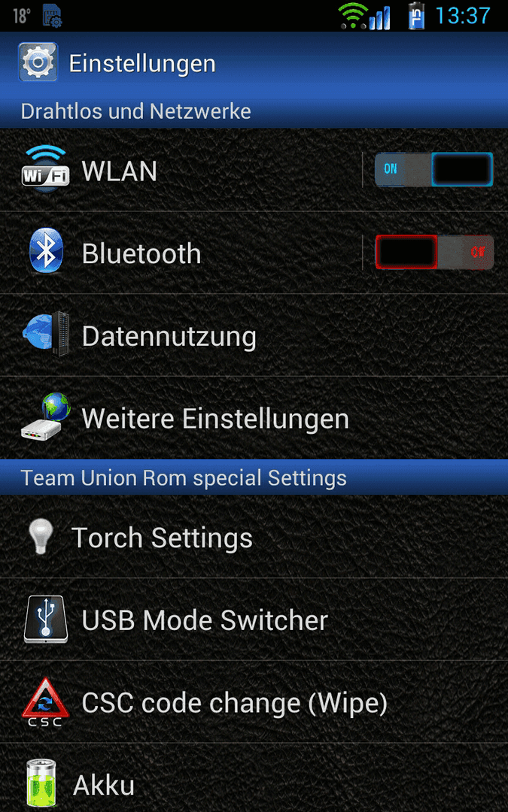Turn off the WLAN switch

(x=434, y=169)
